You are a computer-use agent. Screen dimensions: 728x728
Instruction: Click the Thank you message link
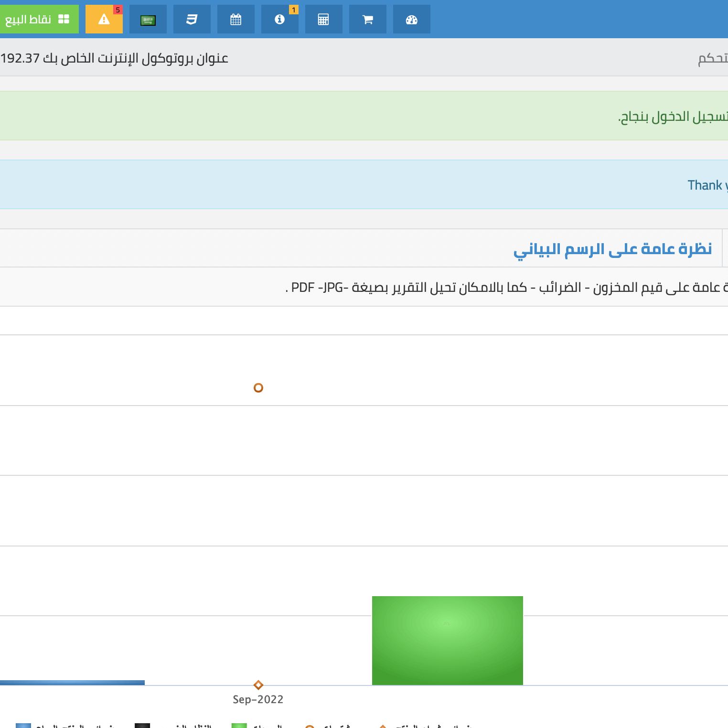point(707,184)
